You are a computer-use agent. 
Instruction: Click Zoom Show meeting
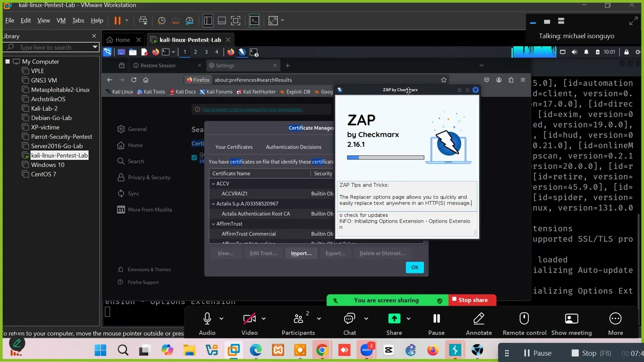click(x=572, y=323)
